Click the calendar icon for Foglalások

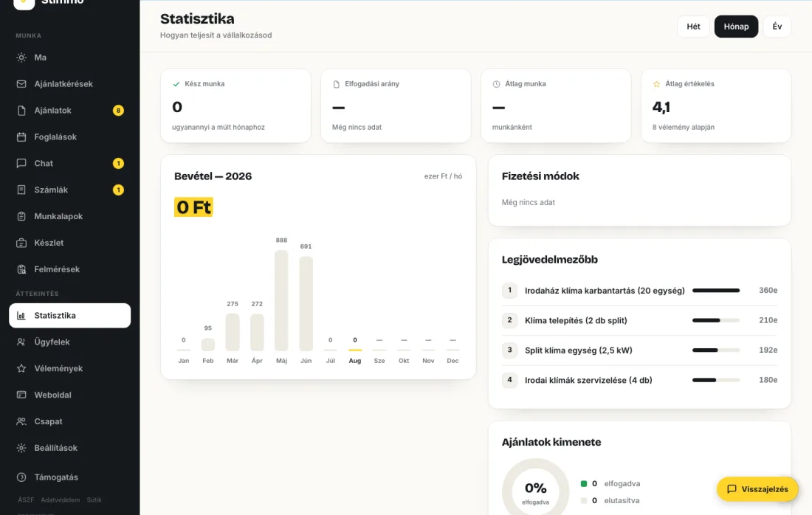click(x=21, y=136)
